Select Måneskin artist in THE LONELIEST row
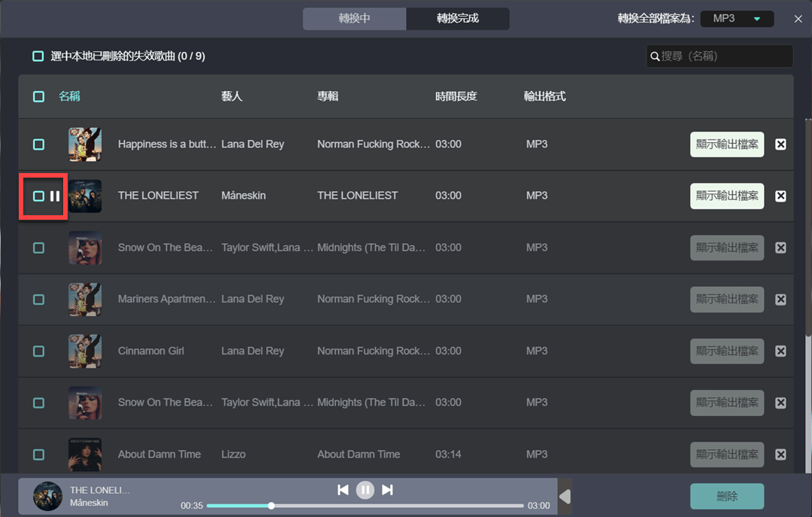The width and height of the screenshot is (812, 517). coord(244,196)
